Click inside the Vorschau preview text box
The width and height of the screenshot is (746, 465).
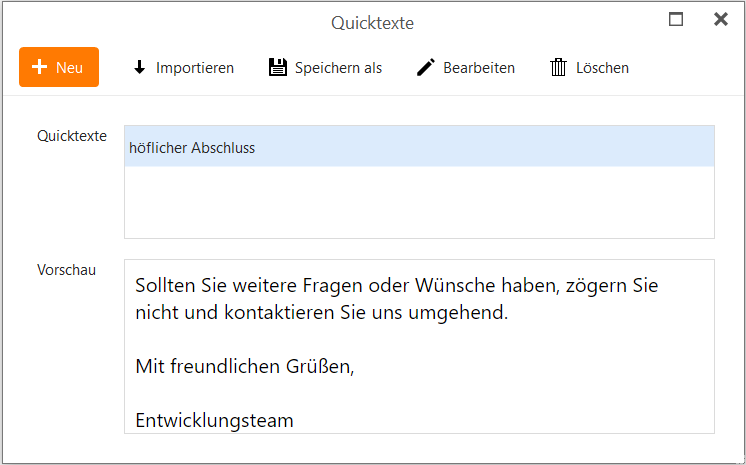[x=419, y=346]
